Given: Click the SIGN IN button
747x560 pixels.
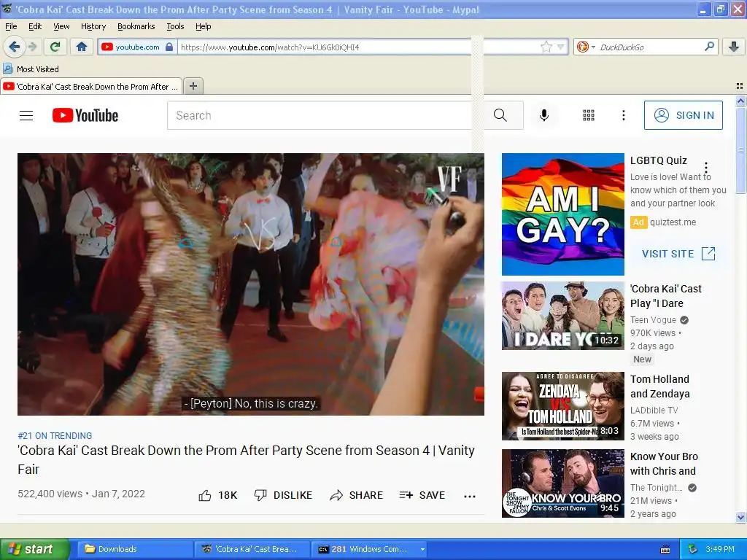Looking at the screenshot, I should [683, 115].
